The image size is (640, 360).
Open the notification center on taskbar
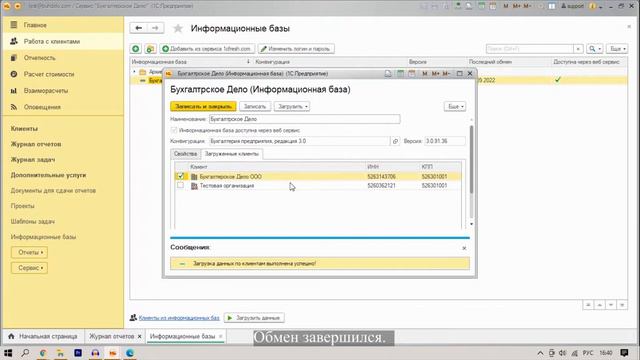pos(624,353)
